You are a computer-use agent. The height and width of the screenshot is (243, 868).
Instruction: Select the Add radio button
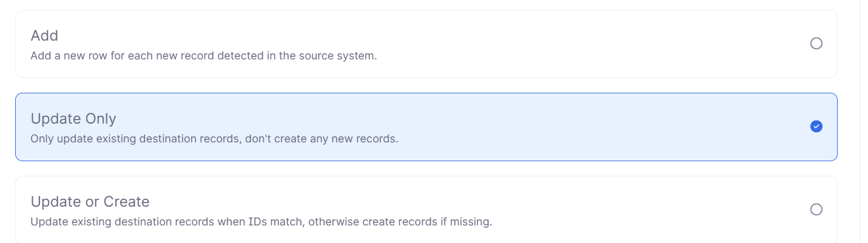click(x=816, y=44)
